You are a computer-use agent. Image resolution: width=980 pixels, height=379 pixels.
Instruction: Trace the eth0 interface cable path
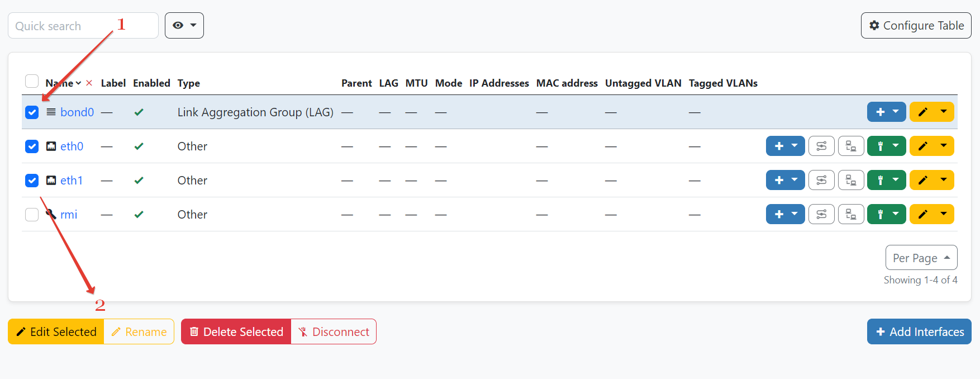coord(821,146)
